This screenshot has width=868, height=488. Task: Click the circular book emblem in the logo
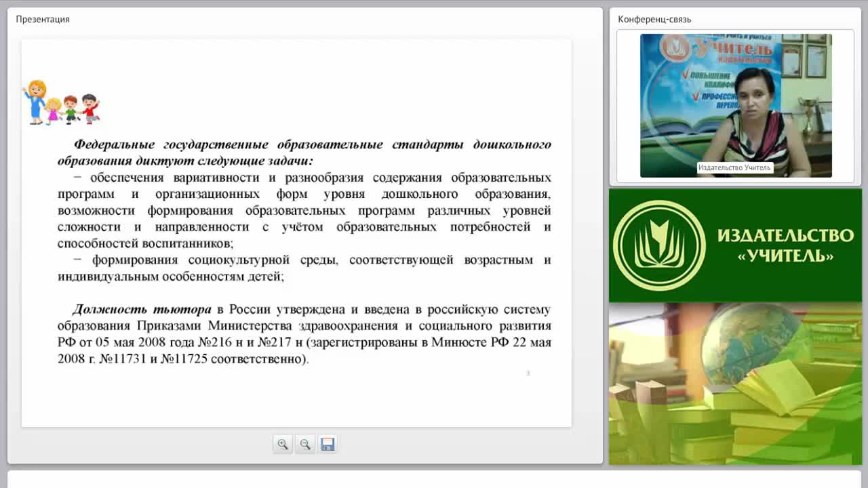pyautogui.click(x=659, y=245)
